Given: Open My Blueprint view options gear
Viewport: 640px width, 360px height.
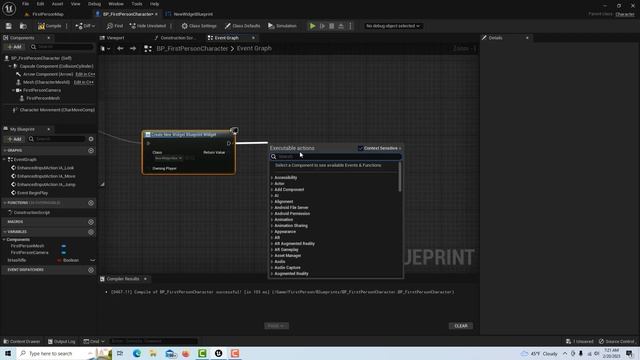Looking at the screenshot, I should pos(91,139).
